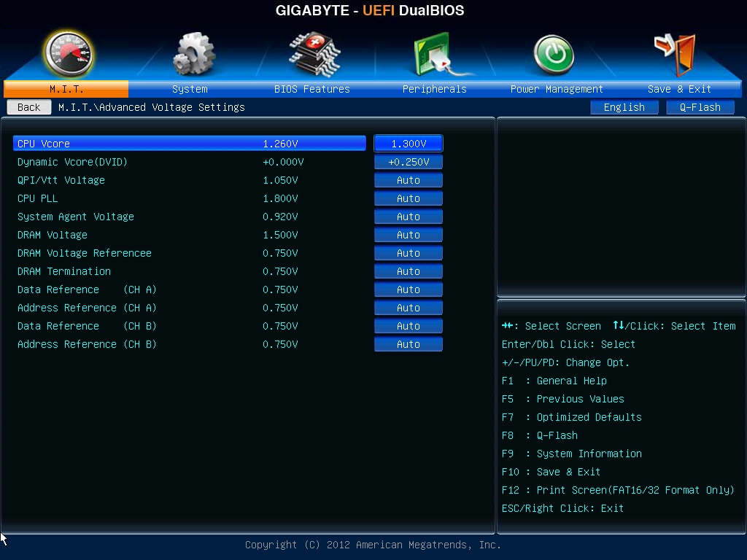
Task: Click the System Agent 0.920V current value
Action: (280, 217)
